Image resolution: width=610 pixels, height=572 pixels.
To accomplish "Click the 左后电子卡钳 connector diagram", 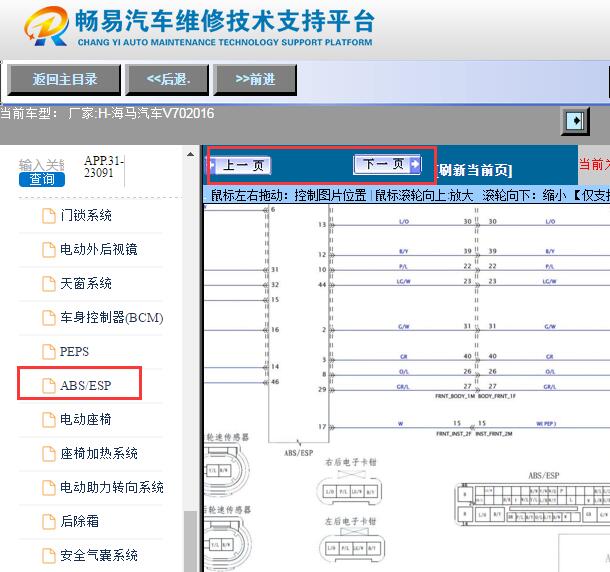I will coord(352,546).
